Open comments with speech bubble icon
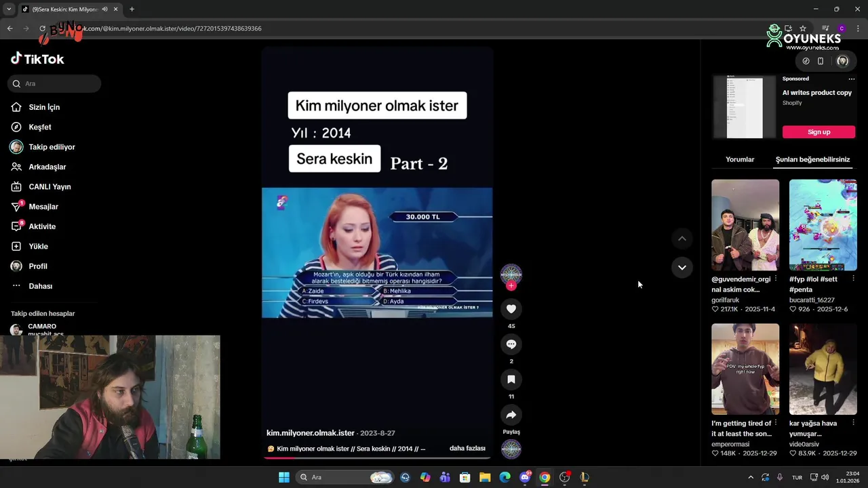 click(511, 344)
